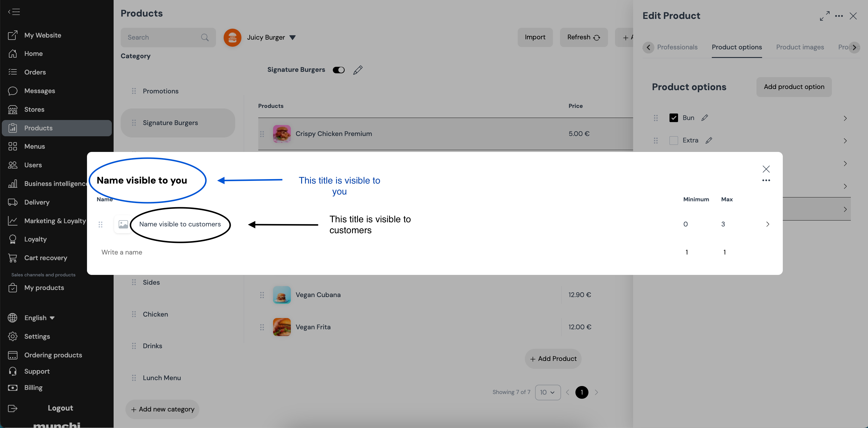Open My Website external link icon
The width and height of the screenshot is (868, 428).
tap(13, 35)
